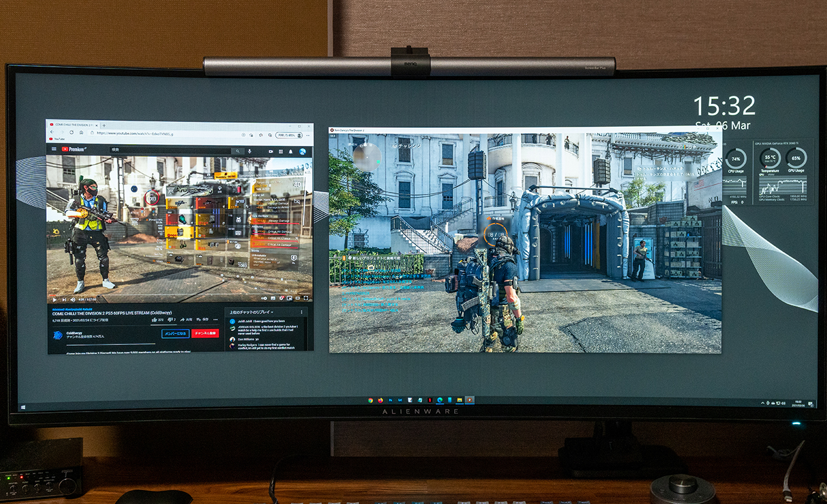Focus the YouTube search field
827x504 pixels.
click(x=170, y=151)
